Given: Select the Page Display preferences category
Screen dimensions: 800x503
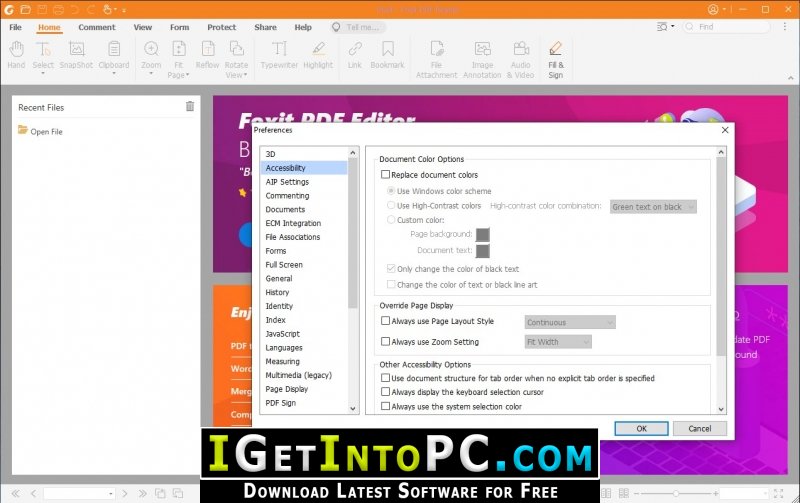Looking at the screenshot, I should pyautogui.click(x=304, y=389).
